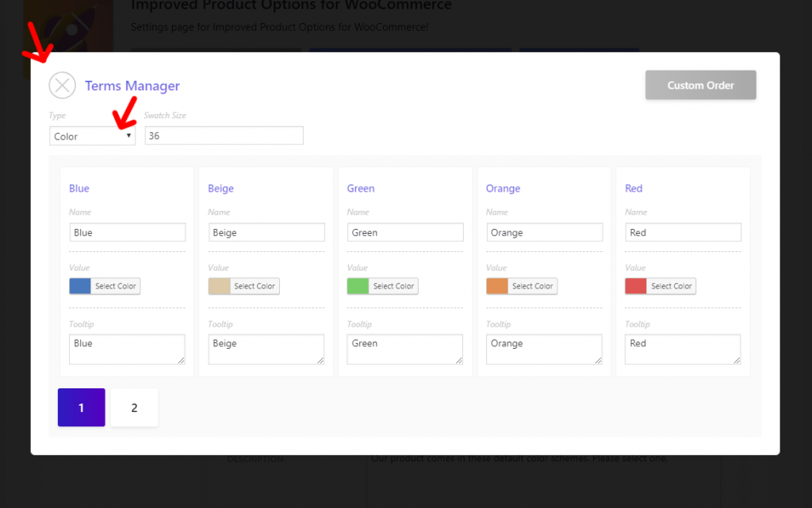Open the Type dropdown set to Color
The image size is (812, 508).
coord(92,136)
